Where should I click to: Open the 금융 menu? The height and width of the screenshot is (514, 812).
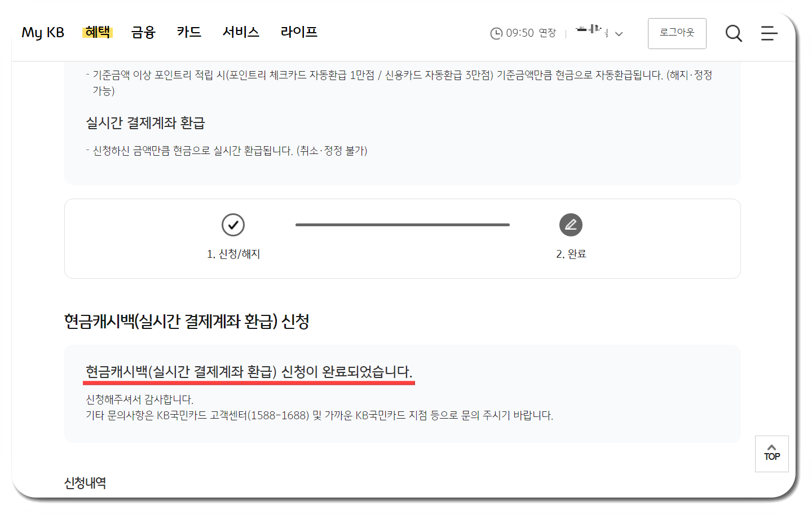pos(143,32)
